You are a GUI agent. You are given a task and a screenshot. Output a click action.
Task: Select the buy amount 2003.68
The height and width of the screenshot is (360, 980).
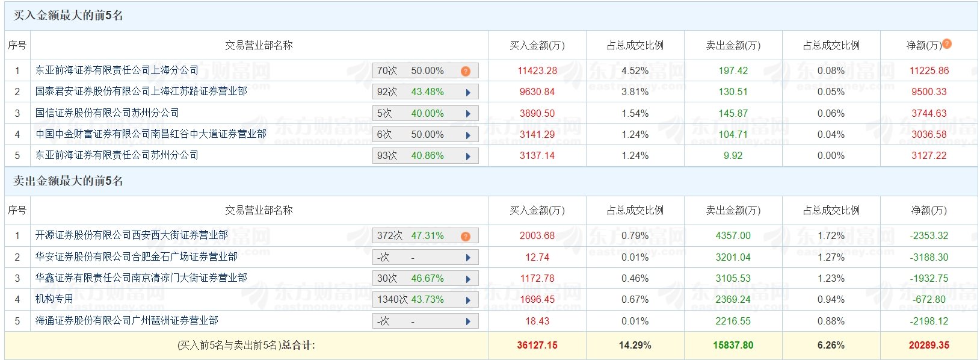coord(537,236)
